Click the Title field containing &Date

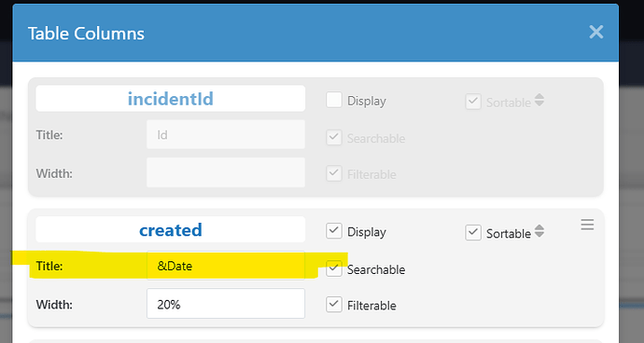click(x=226, y=266)
